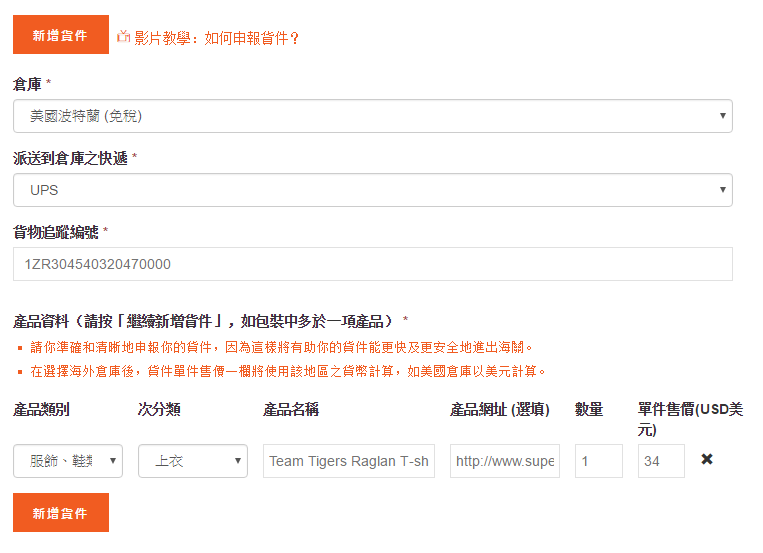763x553 pixels.
Task: Remove the product row with X icon
Action: coord(707,459)
